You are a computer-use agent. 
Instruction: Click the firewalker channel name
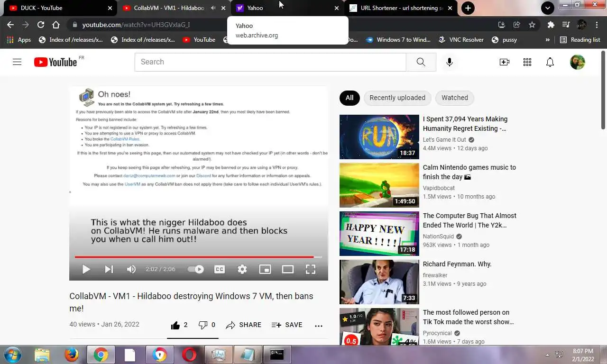pos(435,275)
